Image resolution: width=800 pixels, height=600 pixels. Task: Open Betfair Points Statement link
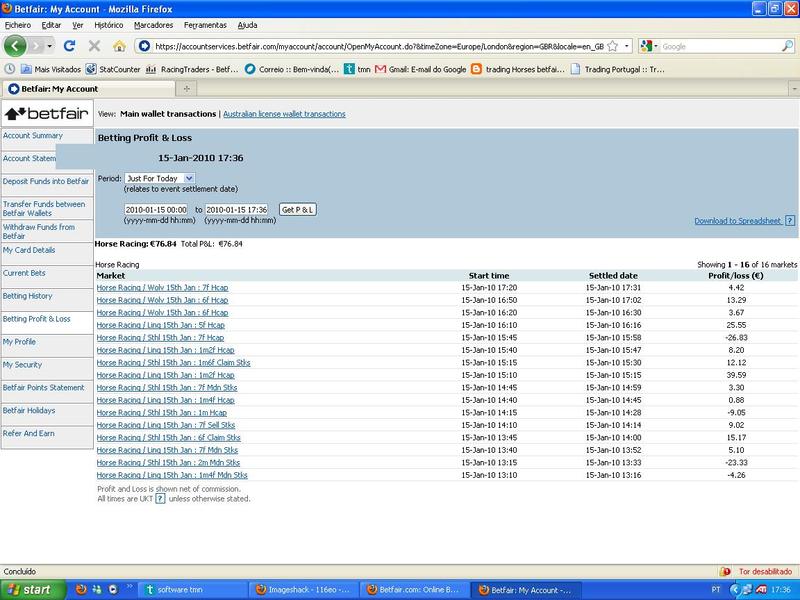coord(43,388)
